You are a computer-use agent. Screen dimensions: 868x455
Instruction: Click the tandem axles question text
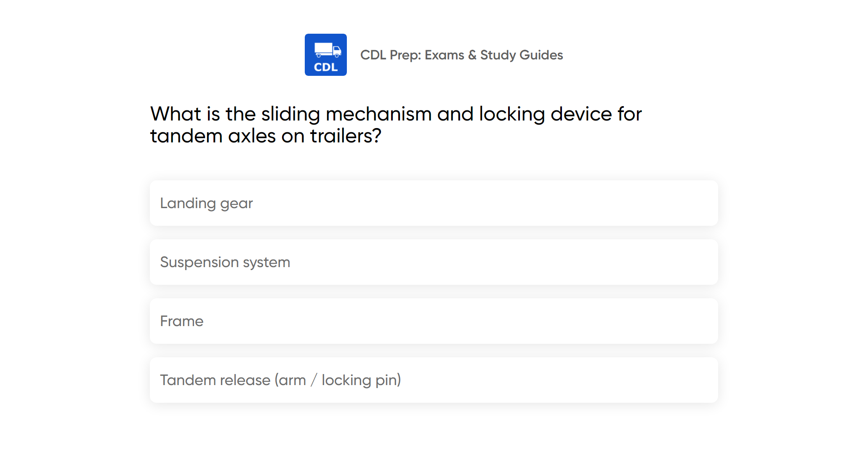(x=396, y=125)
